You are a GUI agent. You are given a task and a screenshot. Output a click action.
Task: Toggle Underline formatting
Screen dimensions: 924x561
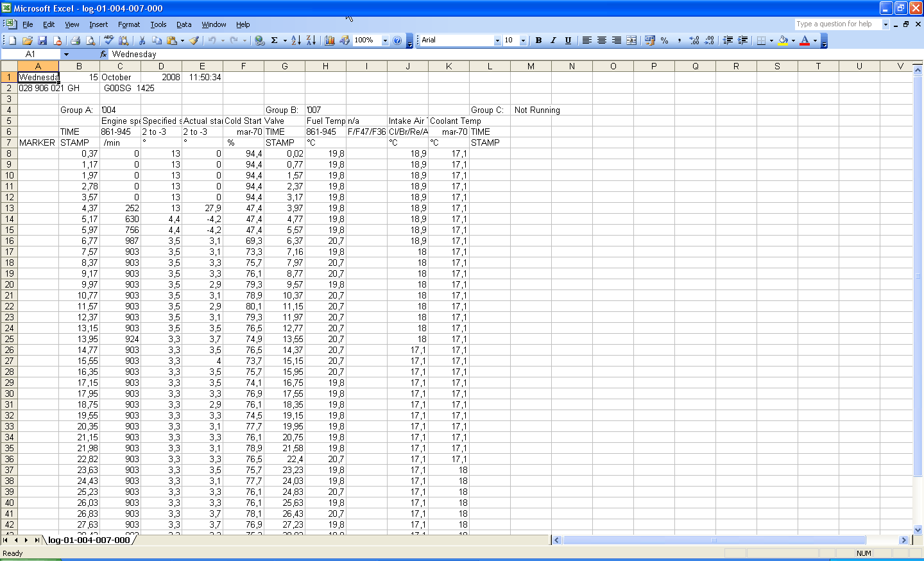(568, 40)
